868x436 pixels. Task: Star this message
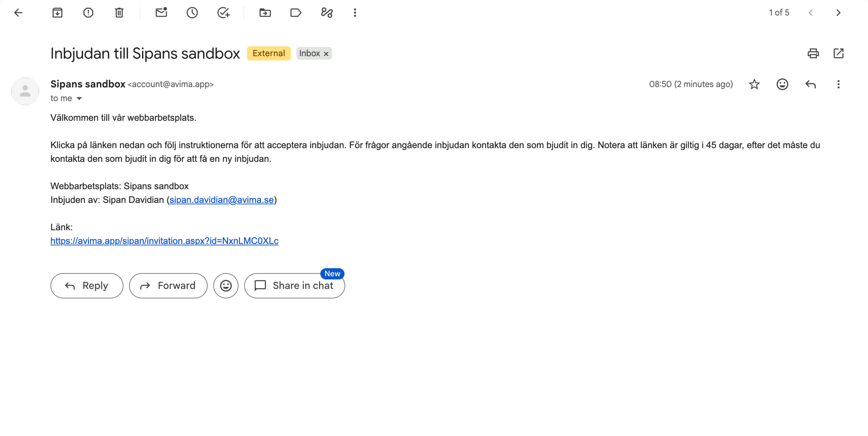point(754,84)
